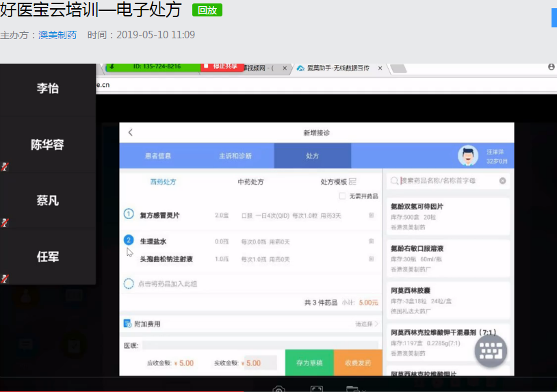Open the 澳美制药 organizer link
557x392 pixels.
[57, 35]
